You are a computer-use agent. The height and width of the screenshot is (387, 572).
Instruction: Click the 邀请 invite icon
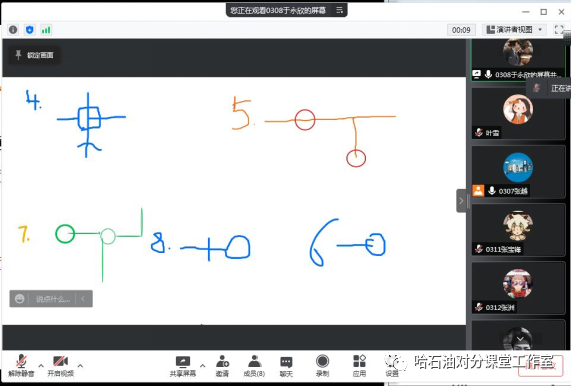222,365
